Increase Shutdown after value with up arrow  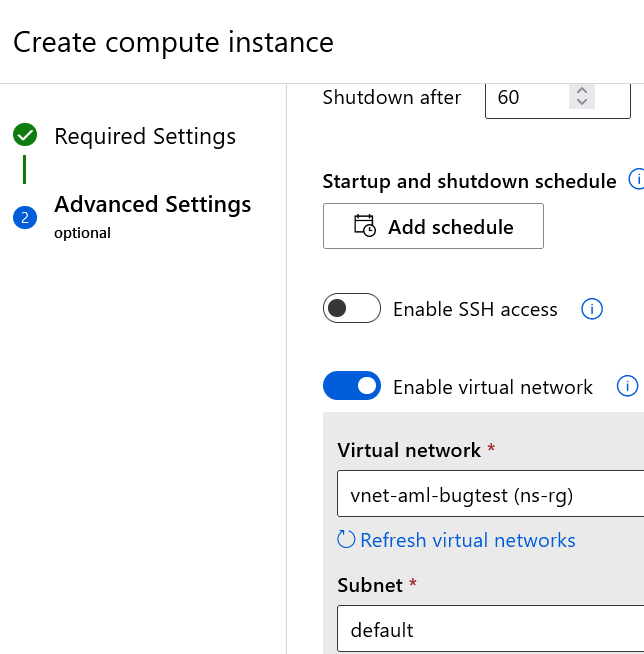click(x=581, y=90)
